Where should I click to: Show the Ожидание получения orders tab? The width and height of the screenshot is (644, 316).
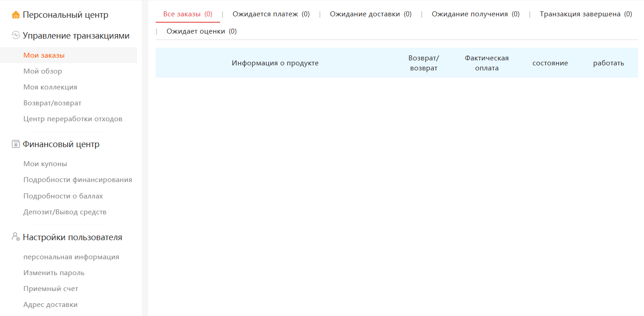(475, 14)
